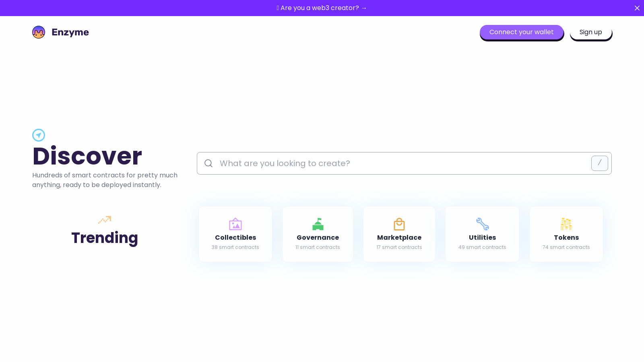Screen dimensions: 644x362
Task: Click the magnifying glass search icon
Action: tap(208, 163)
